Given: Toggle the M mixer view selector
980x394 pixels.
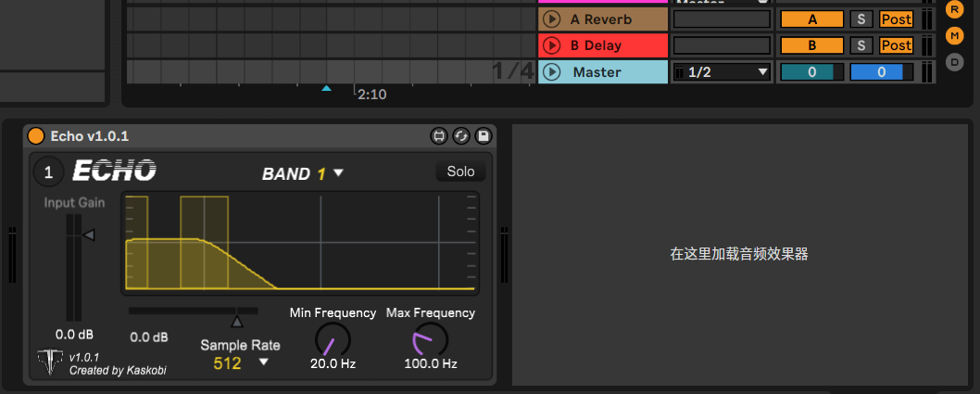Looking at the screenshot, I should click(954, 36).
